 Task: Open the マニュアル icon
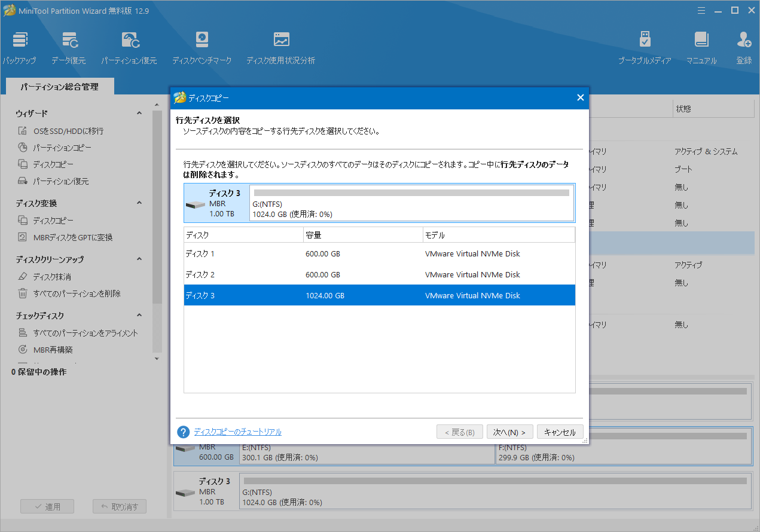point(701,48)
